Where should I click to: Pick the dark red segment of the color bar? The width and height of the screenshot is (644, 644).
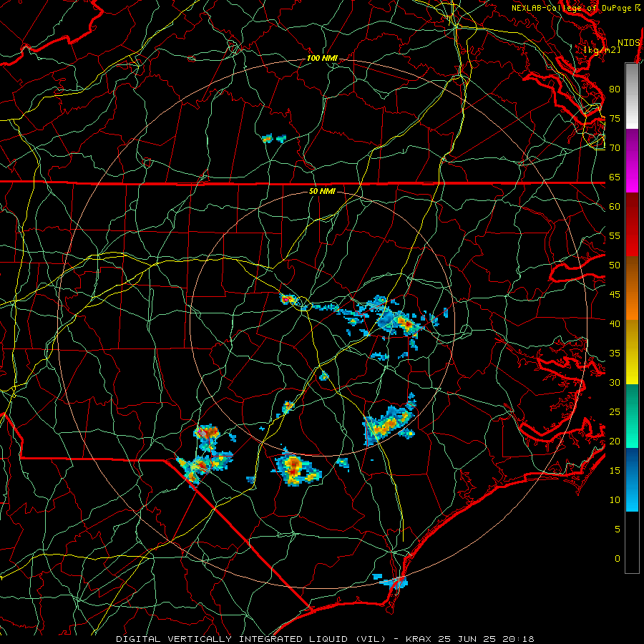click(632, 225)
